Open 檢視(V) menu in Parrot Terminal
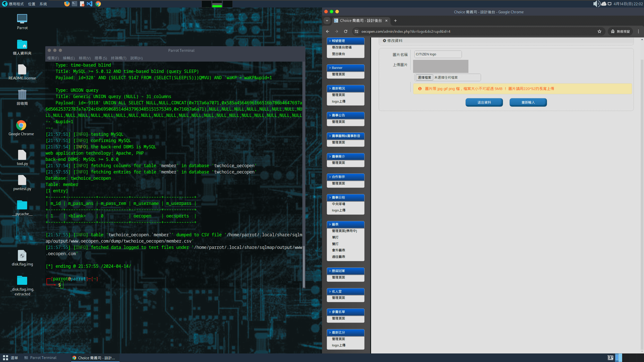This screenshot has height=362, width=644. [85, 58]
